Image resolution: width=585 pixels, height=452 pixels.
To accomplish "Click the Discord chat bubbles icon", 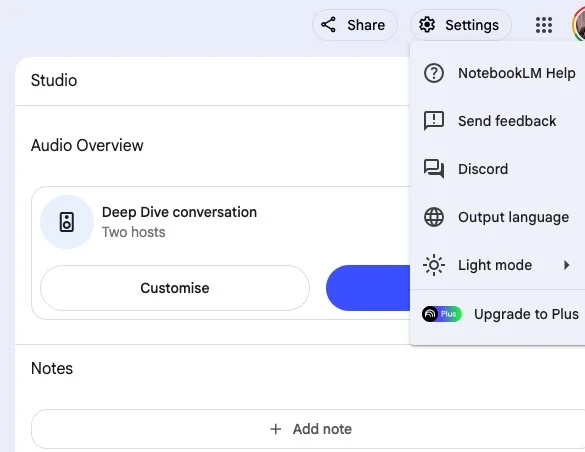I will 434,169.
